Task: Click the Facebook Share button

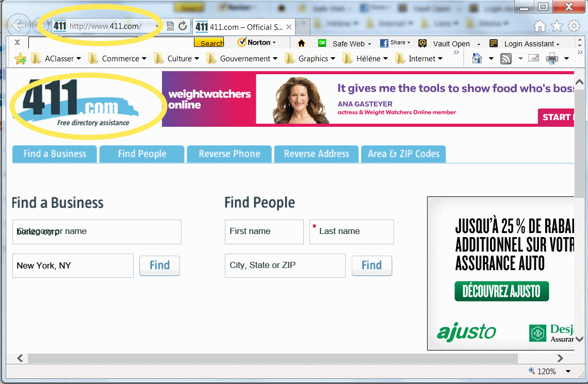Action: click(395, 43)
